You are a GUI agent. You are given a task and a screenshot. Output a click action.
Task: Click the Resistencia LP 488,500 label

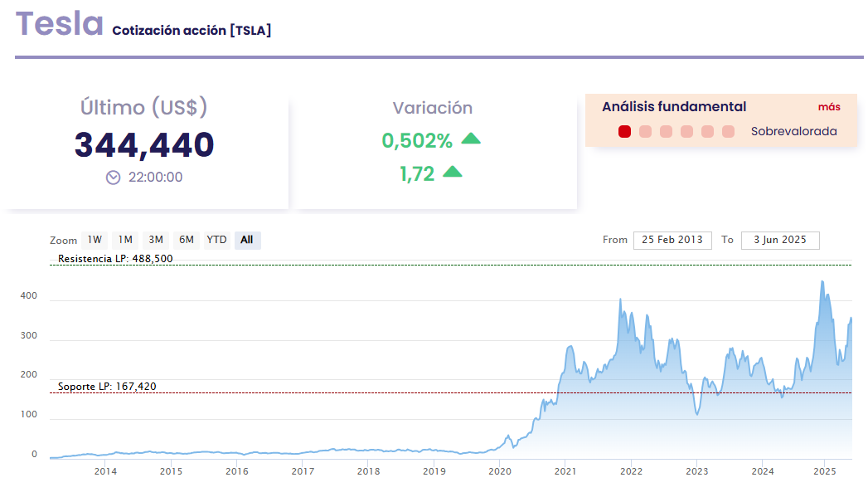tap(115, 259)
